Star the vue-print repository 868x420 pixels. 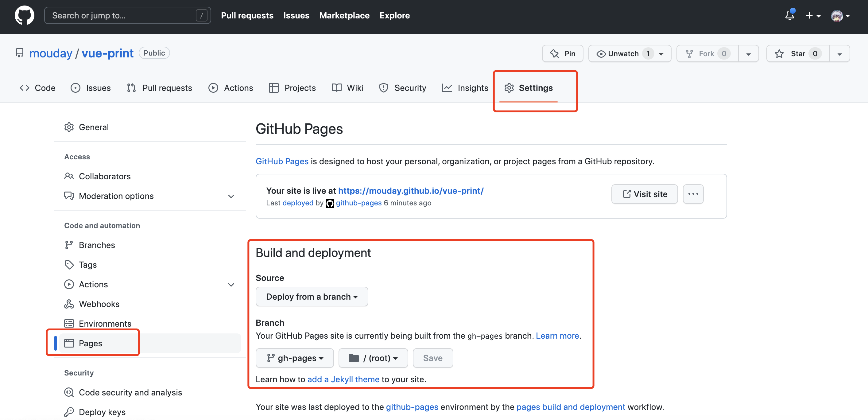(x=798, y=54)
